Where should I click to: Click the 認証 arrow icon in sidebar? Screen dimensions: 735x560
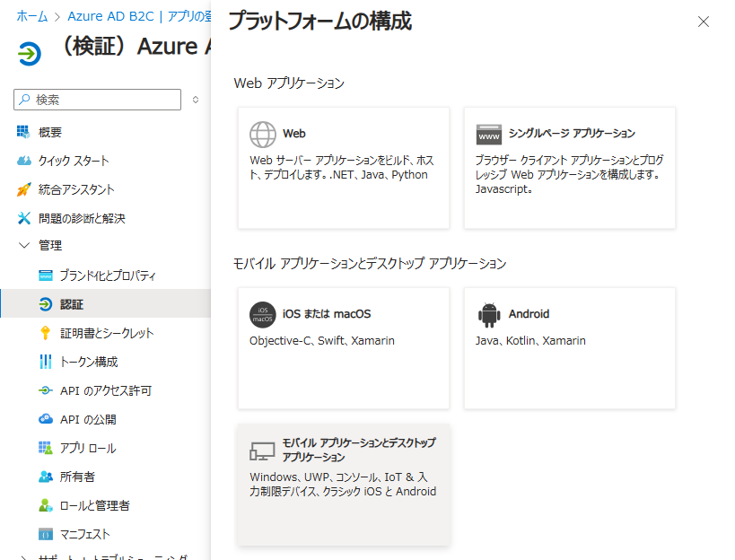(x=46, y=304)
